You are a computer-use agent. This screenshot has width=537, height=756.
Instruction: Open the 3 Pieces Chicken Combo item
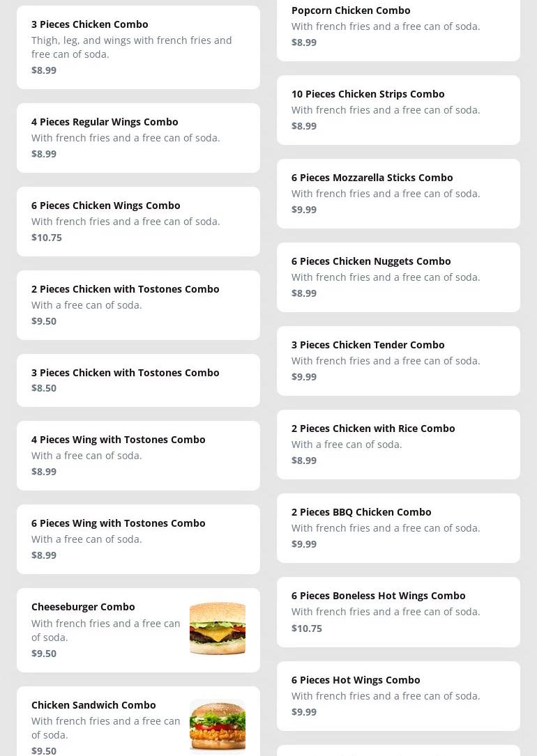point(90,24)
